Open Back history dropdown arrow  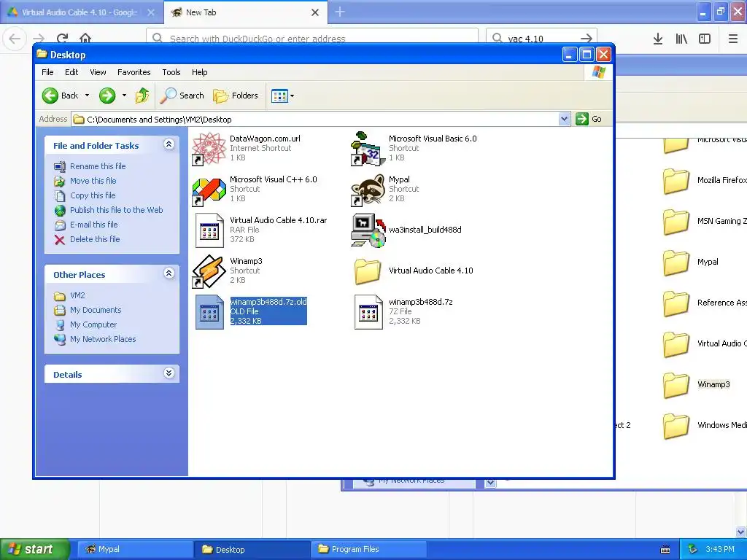tap(88, 96)
